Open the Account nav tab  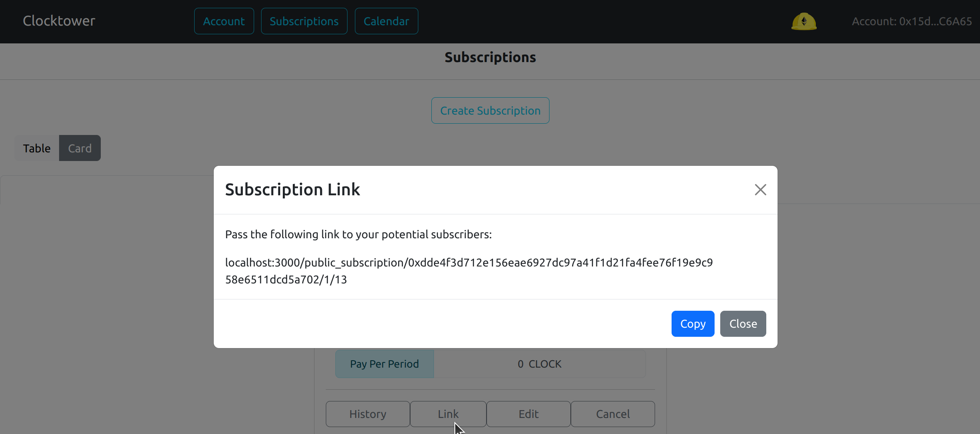coord(224,21)
